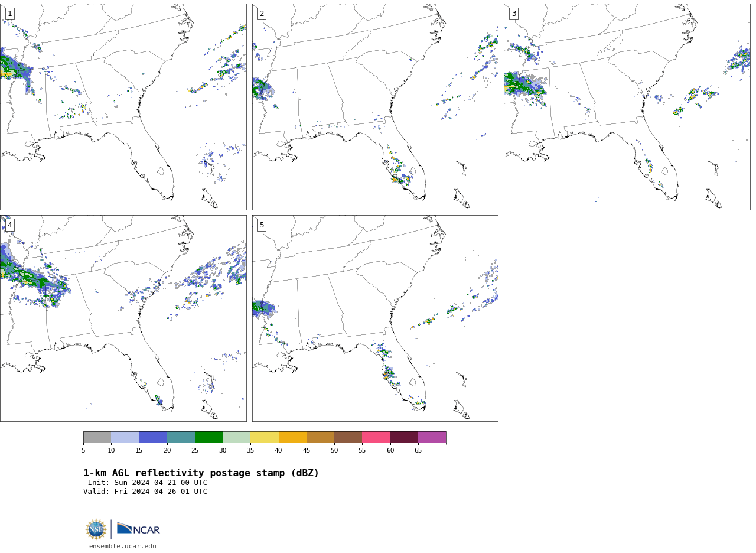Click the dark maroon 60-65 dBZ swatch
This screenshot has height=553, width=756.
tap(404, 437)
